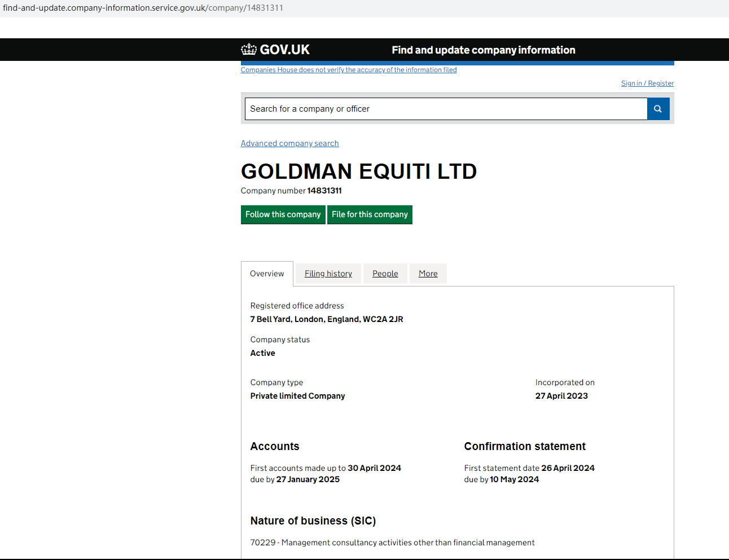Switch to the People tab
Viewport: 729px width, 560px height.
(385, 274)
